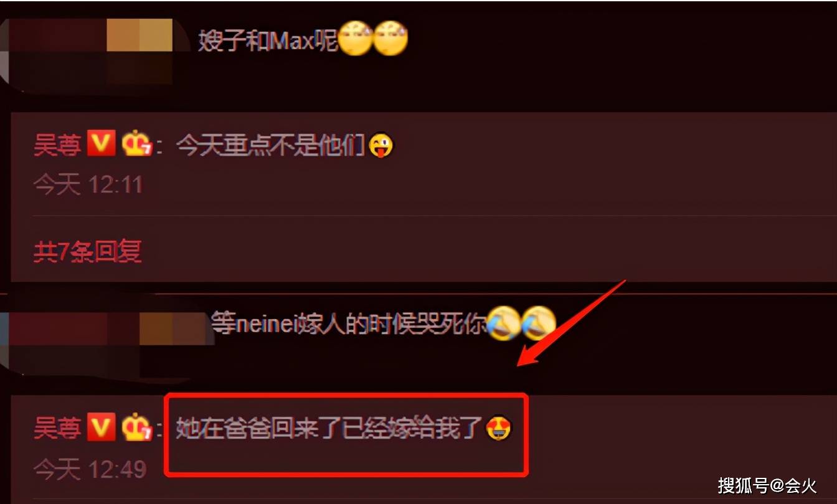The height and width of the screenshot is (504, 837).
Task: Click the 今天 12:49 timestamp
Action: tap(90, 469)
